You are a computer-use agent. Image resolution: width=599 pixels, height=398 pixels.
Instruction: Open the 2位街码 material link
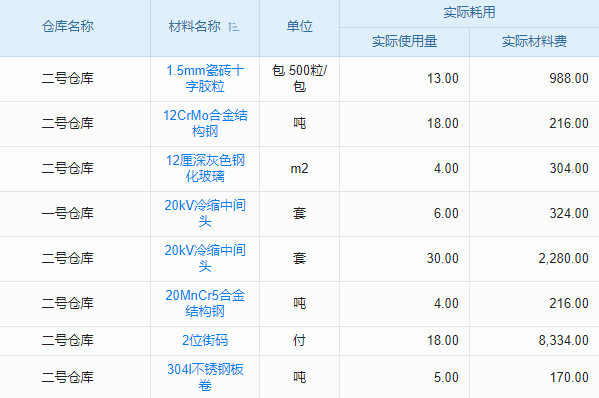[205, 340]
